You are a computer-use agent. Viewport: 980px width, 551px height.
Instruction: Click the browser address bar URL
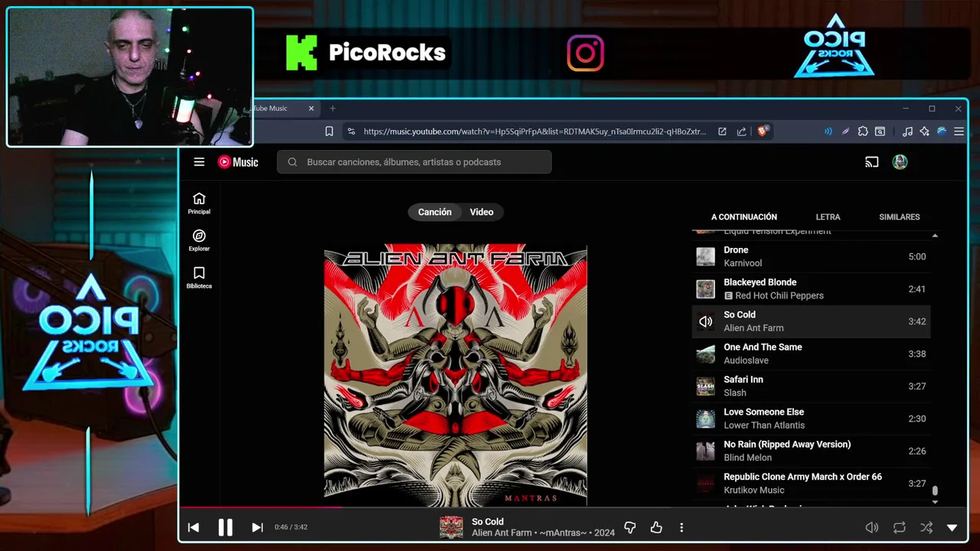tap(534, 132)
